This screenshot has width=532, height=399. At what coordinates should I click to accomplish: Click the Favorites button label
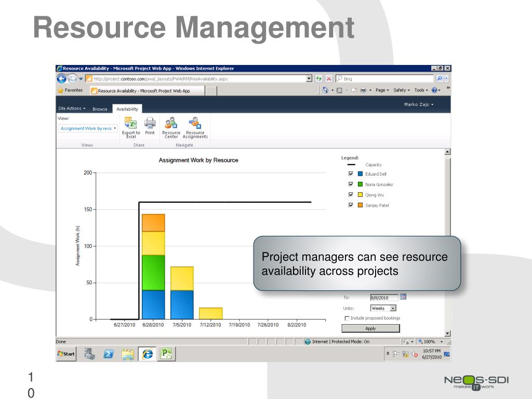pos(74,90)
